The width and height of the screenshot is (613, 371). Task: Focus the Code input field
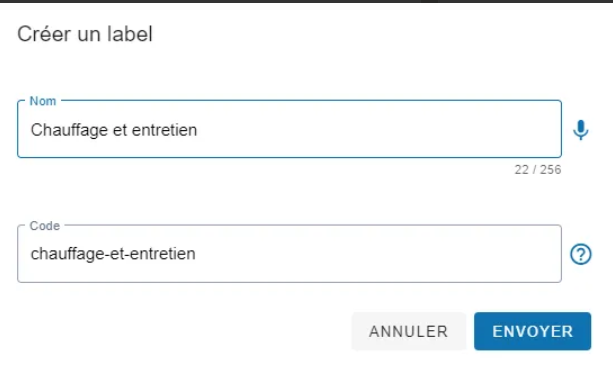289,254
